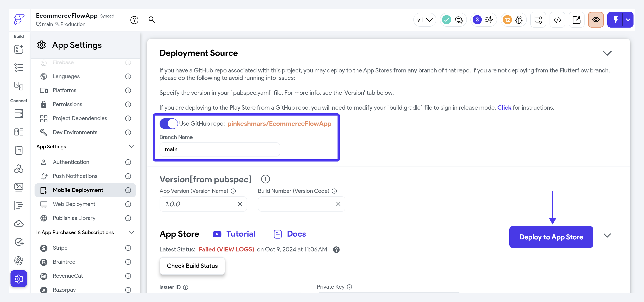The image size is (644, 302).
Task: Open the cloud functions icon
Action: [19, 223]
